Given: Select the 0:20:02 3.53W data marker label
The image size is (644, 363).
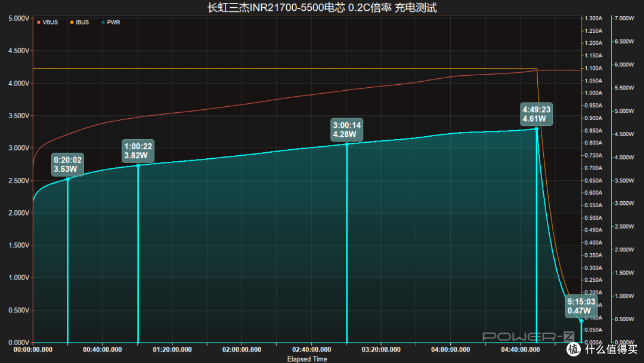Looking at the screenshot, I should (68, 164).
